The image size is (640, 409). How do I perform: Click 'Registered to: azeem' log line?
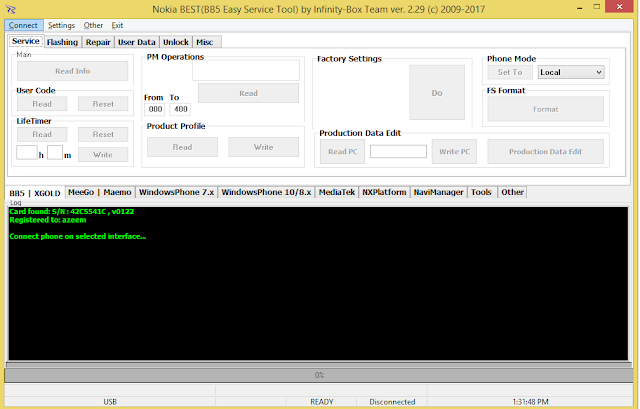[48, 220]
